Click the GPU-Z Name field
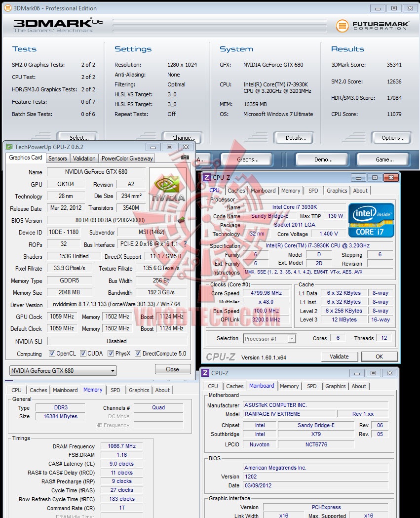420x518 pixels. 96,172
